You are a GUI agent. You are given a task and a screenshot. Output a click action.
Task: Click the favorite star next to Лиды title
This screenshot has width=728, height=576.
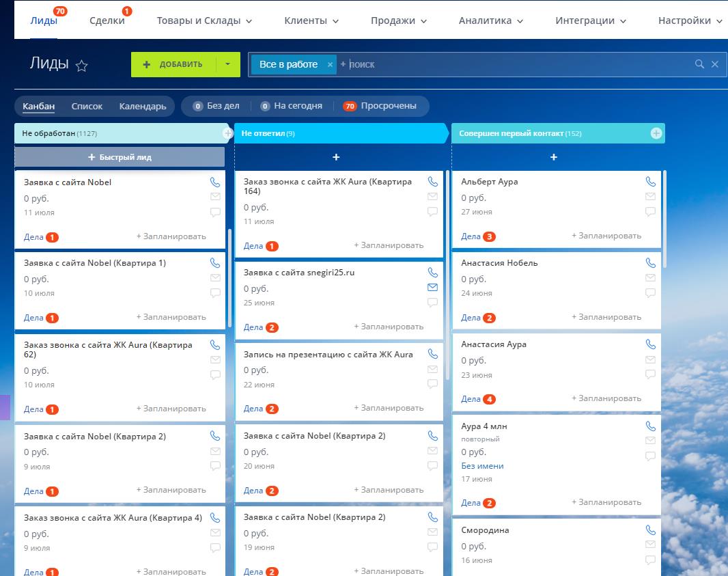coord(82,66)
